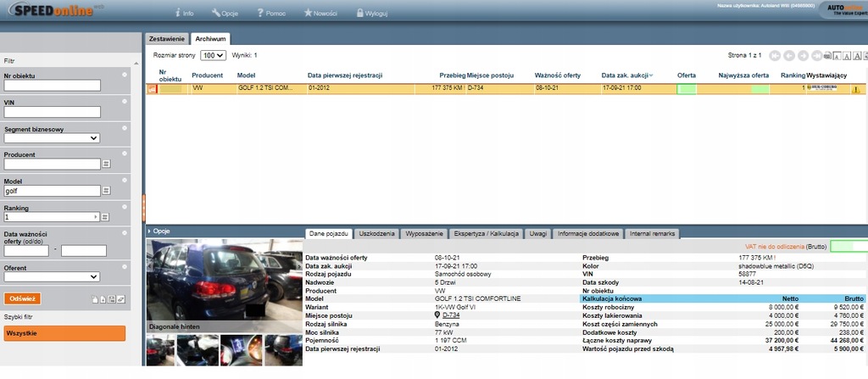Screen dimensions: 868x379
Task: Click the print icon next to pagination
Action: pos(827,55)
